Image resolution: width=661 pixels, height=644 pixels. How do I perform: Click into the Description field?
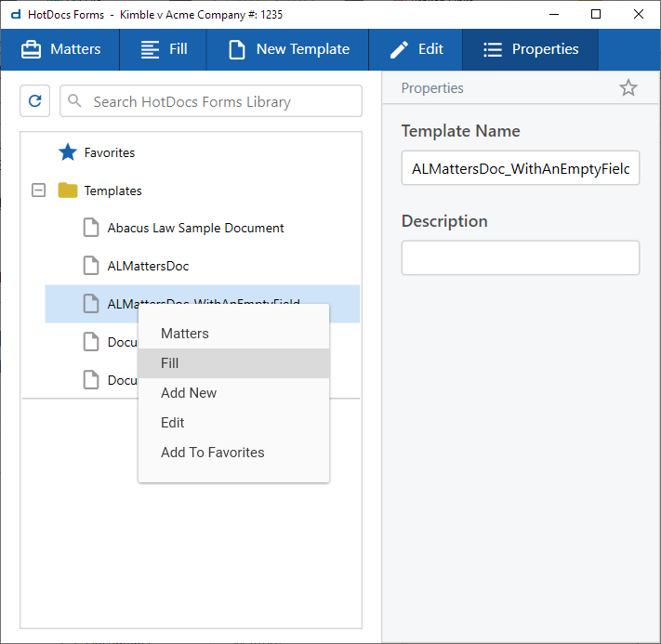pos(521,257)
